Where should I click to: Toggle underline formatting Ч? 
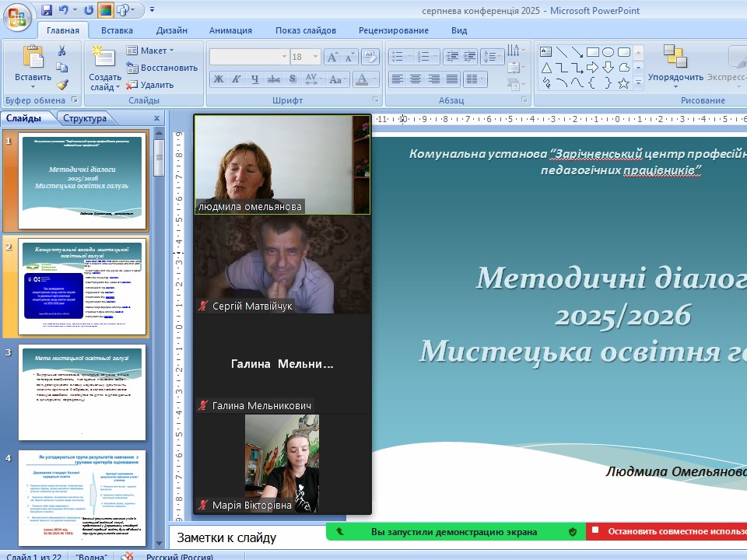pyautogui.click(x=255, y=79)
